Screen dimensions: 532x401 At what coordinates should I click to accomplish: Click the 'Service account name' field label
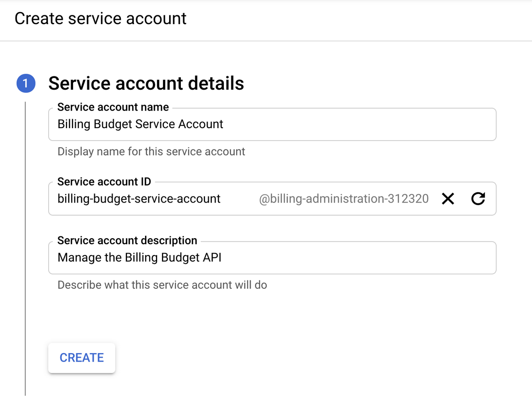113,107
